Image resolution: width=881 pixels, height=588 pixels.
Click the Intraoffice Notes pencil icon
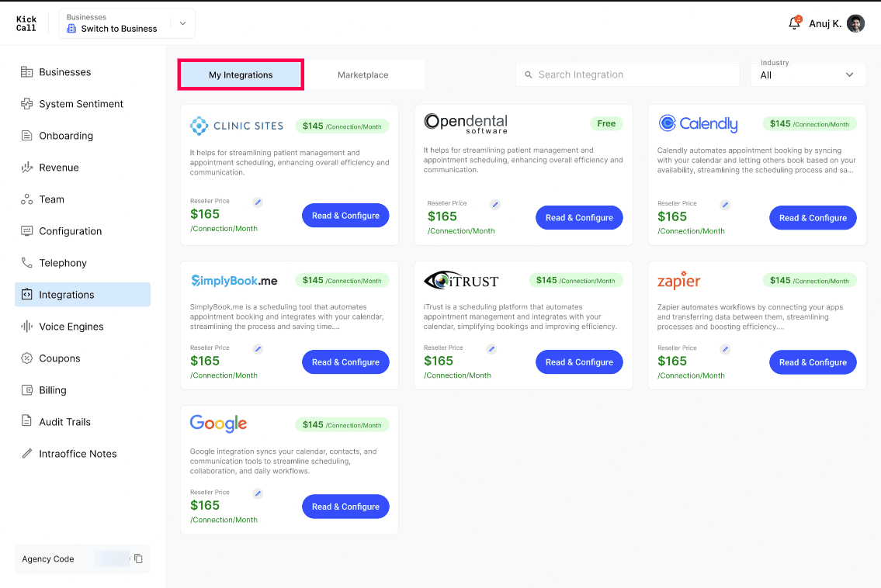26,453
